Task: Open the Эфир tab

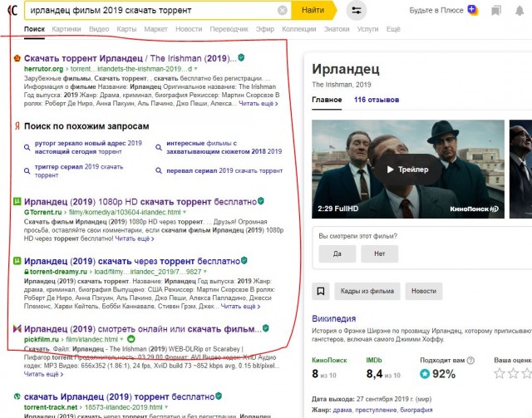Action: (265, 29)
